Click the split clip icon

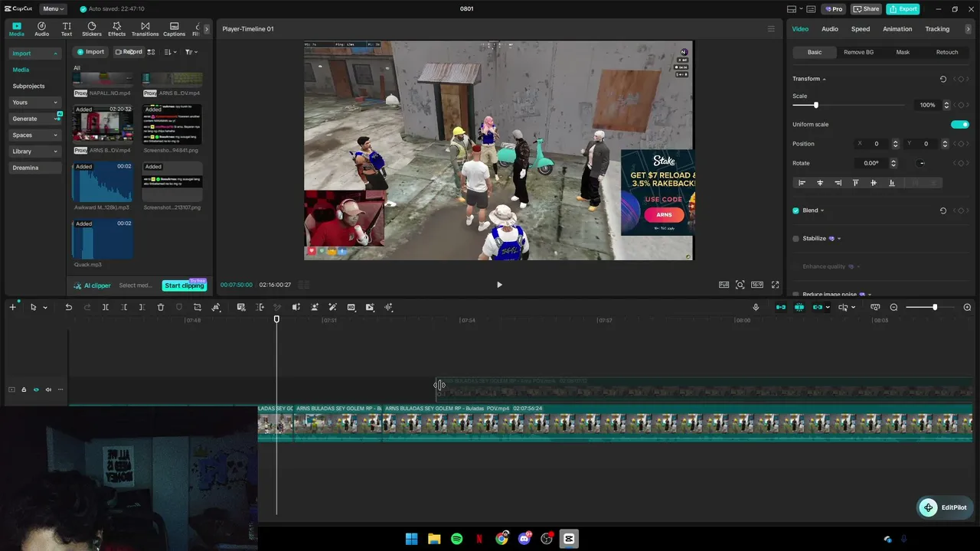pos(106,308)
